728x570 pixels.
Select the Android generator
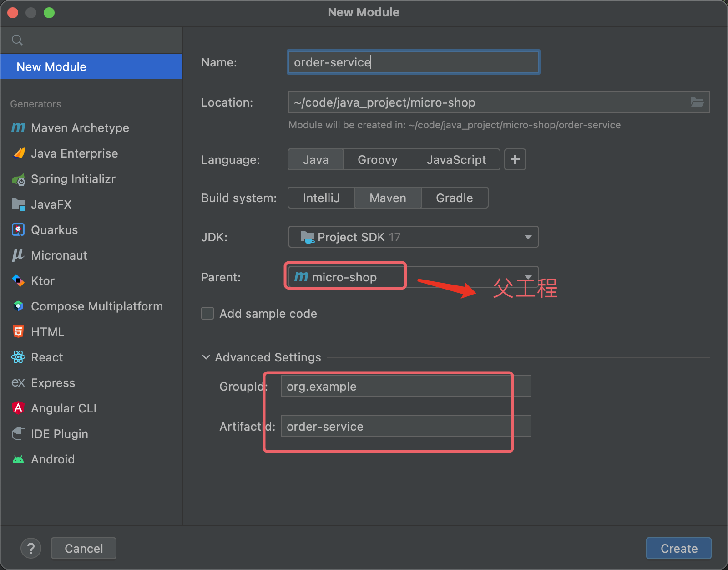91,459
